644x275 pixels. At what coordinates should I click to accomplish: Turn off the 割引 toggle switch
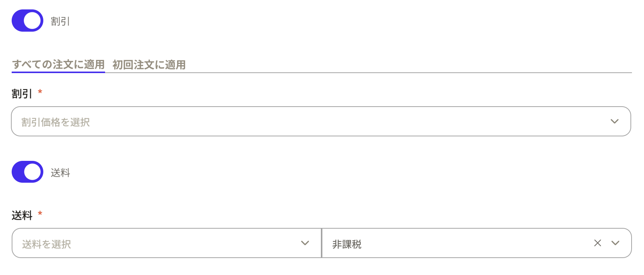(x=27, y=21)
